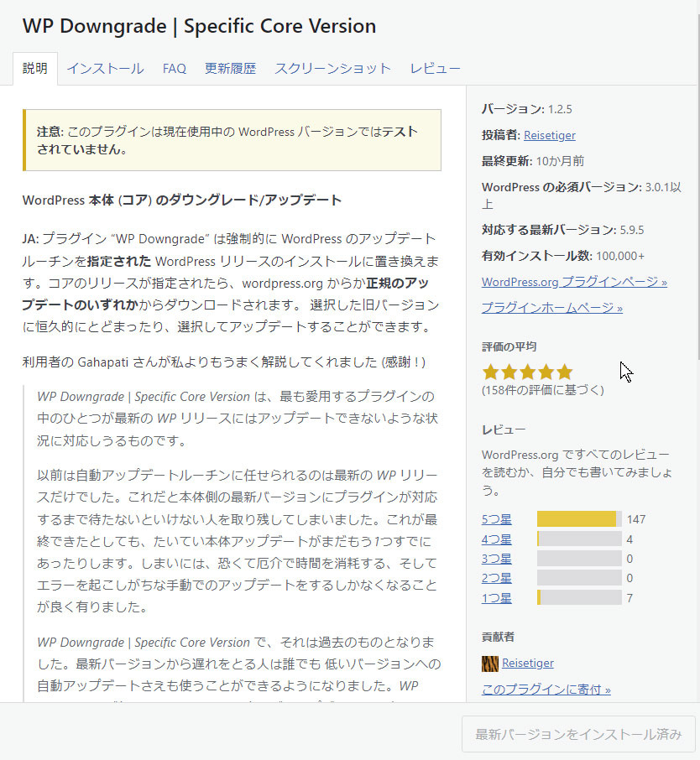Click the 最終更新: 10か月前 text

[533, 161]
